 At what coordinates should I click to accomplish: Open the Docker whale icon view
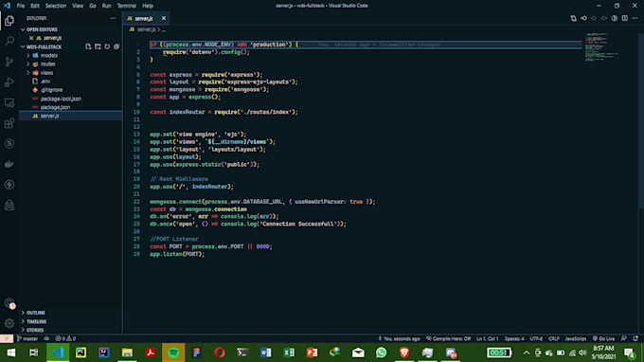coord(9,164)
